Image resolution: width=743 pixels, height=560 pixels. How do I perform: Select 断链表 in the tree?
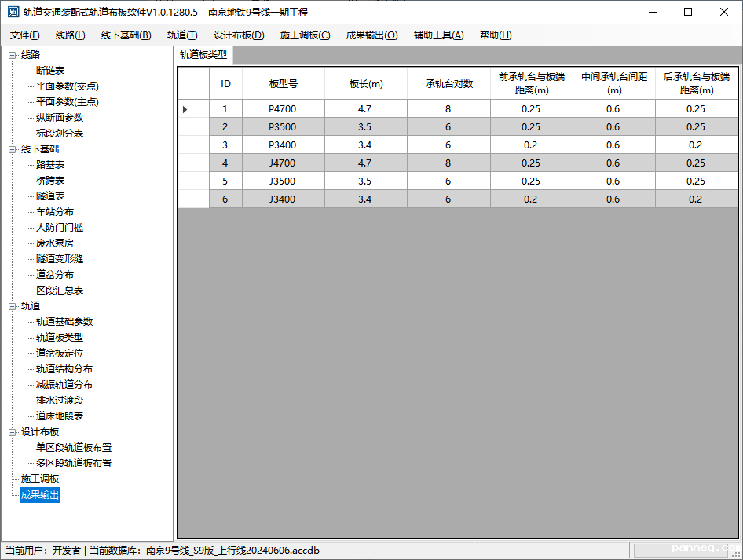pos(50,71)
